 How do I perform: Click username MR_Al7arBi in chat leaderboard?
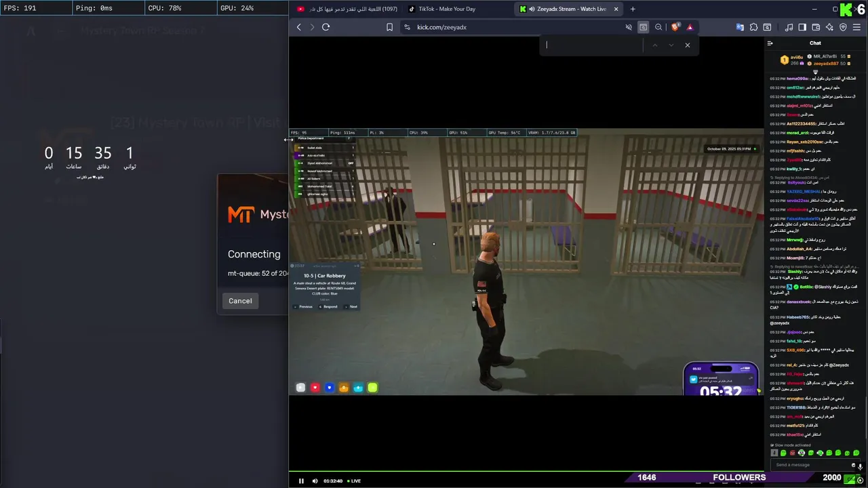click(826, 56)
